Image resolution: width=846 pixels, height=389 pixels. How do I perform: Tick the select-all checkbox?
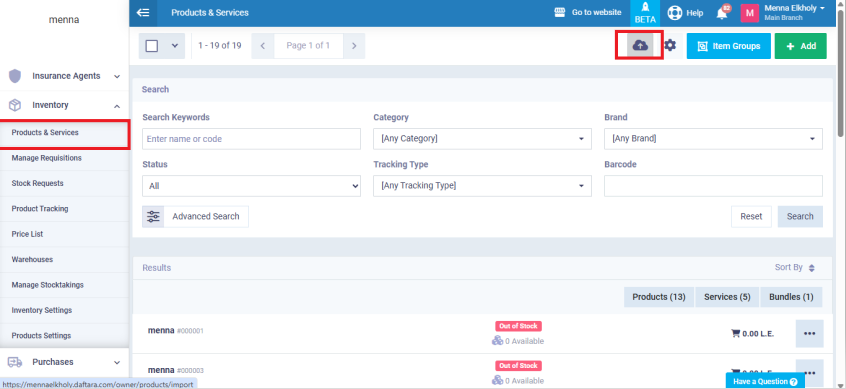pyautogui.click(x=152, y=46)
